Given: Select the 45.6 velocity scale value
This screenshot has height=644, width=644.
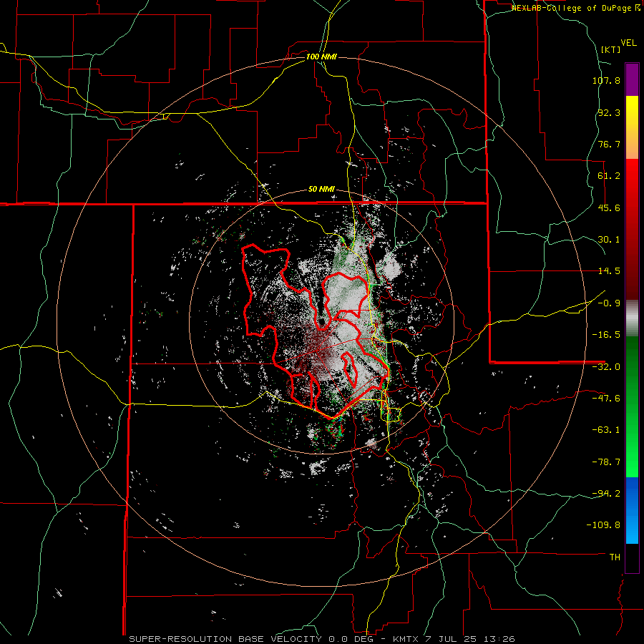Looking at the screenshot, I should [x=609, y=208].
